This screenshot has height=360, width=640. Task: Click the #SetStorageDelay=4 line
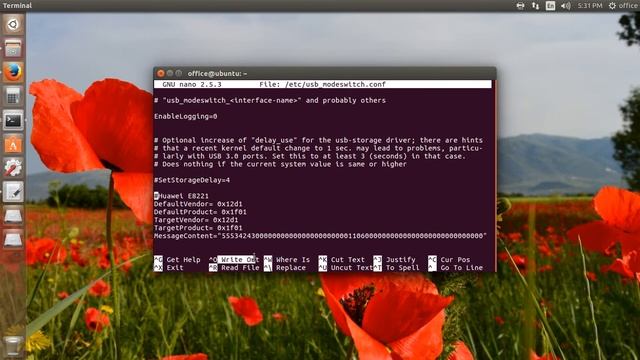192,180
